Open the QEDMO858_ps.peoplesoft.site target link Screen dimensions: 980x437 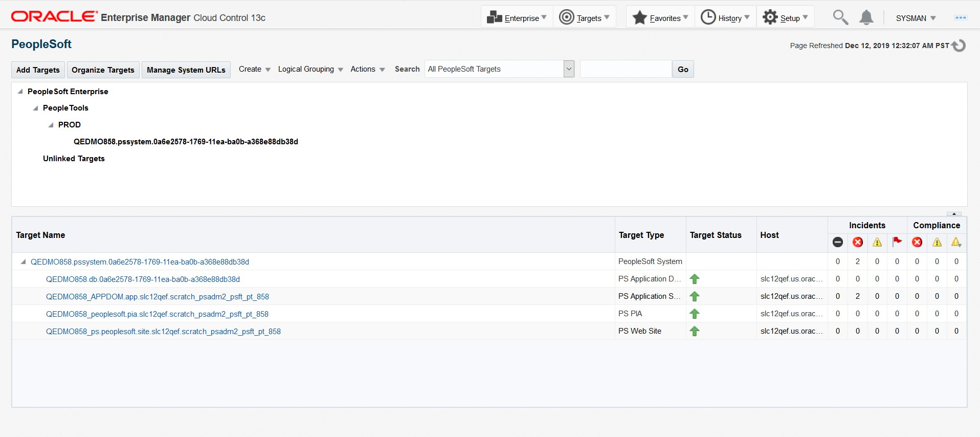(163, 332)
